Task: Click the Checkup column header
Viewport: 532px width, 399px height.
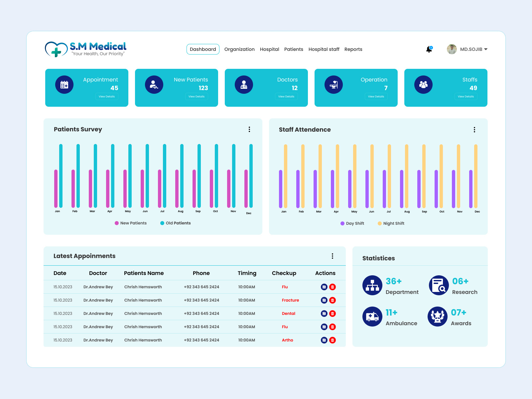Action: [x=284, y=273]
